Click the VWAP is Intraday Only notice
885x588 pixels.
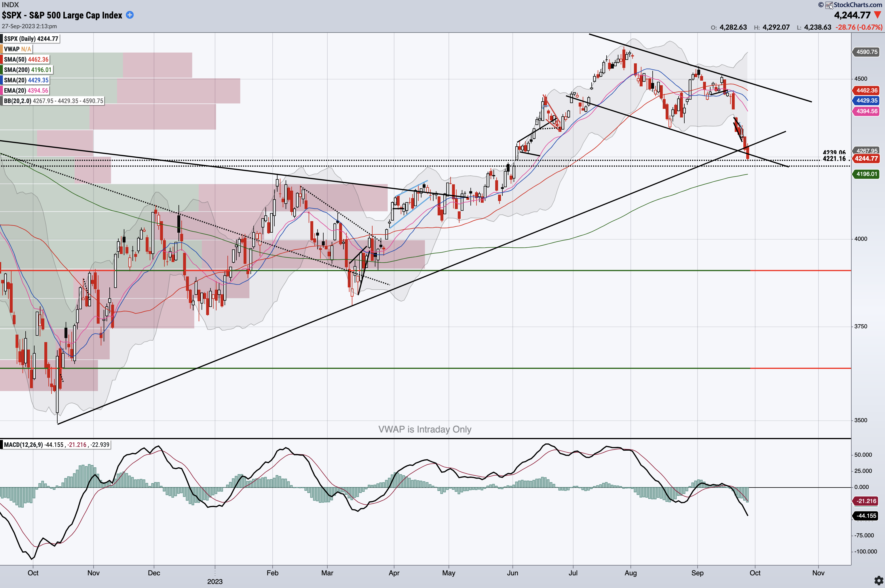[x=425, y=429]
